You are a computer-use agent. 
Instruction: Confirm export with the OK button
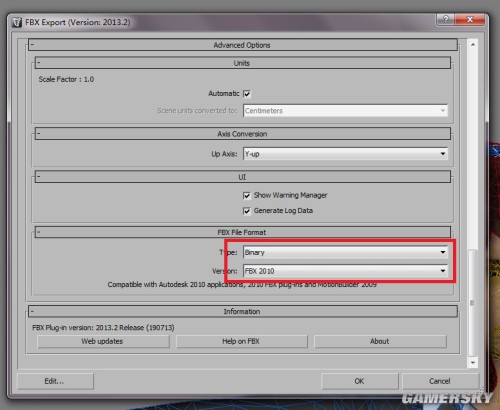click(360, 381)
